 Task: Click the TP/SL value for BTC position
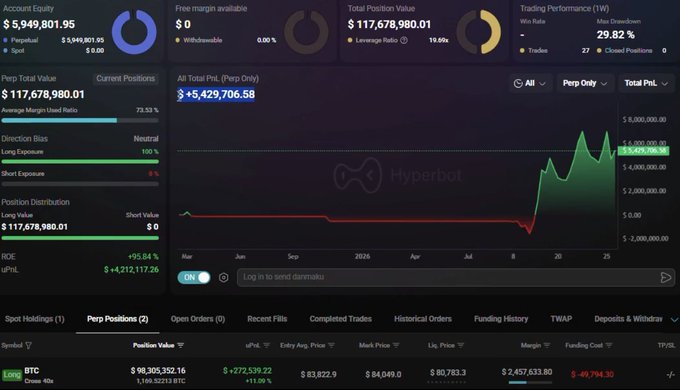click(x=670, y=374)
